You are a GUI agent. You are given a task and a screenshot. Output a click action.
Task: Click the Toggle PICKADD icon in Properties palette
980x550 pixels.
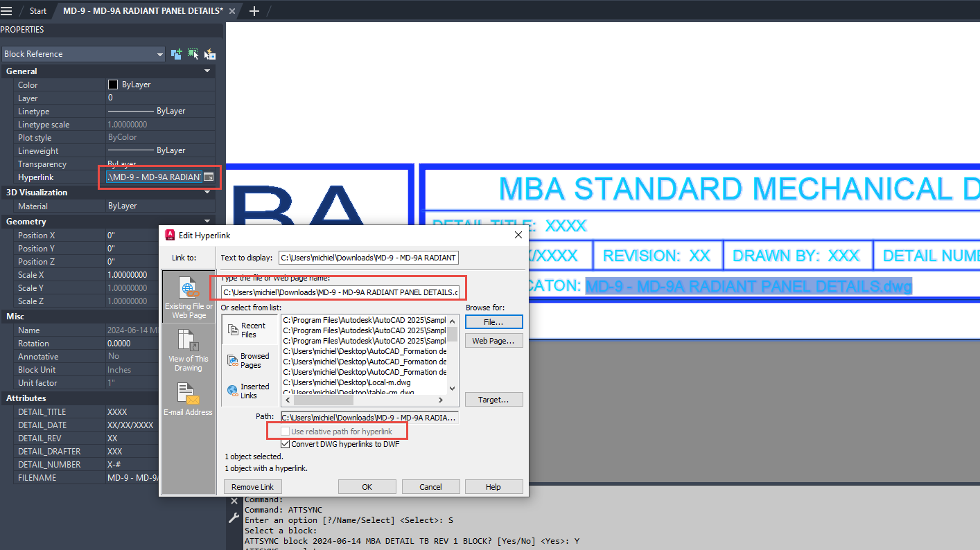[176, 53]
